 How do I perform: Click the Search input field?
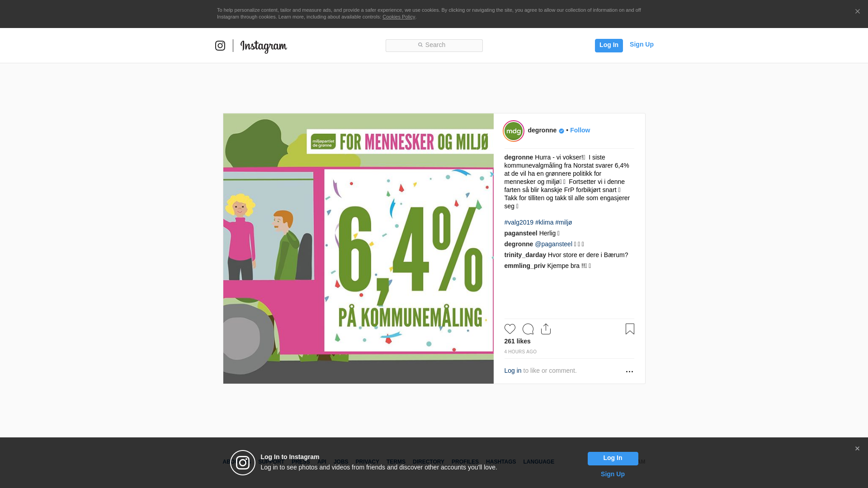pos(434,45)
